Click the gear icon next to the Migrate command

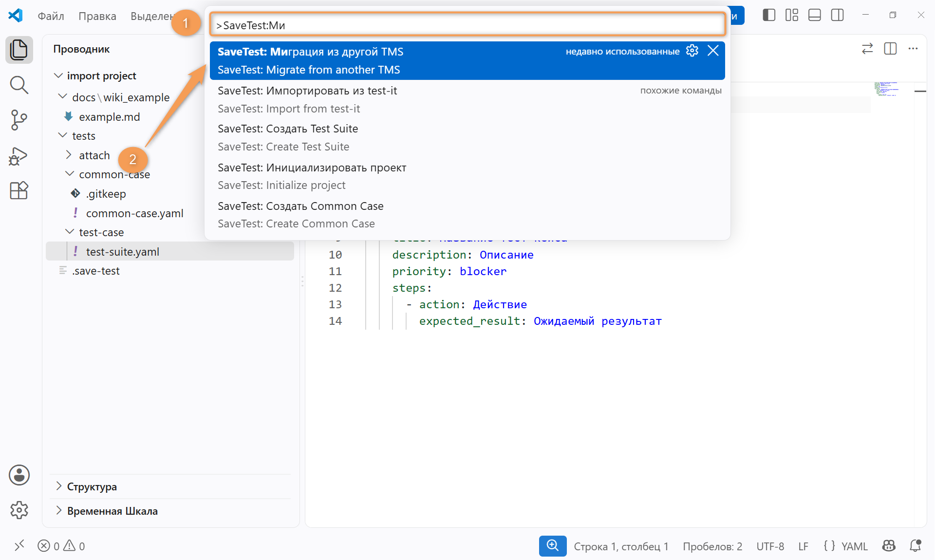point(692,51)
